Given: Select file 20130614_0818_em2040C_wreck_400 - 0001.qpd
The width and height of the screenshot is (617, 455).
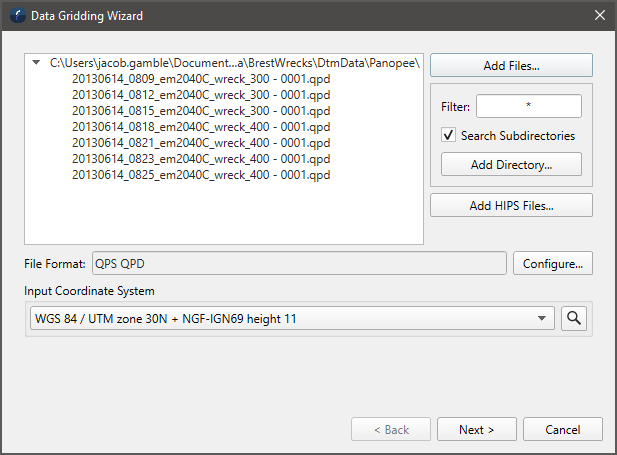Looking at the screenshot, I should coord(201,126).
